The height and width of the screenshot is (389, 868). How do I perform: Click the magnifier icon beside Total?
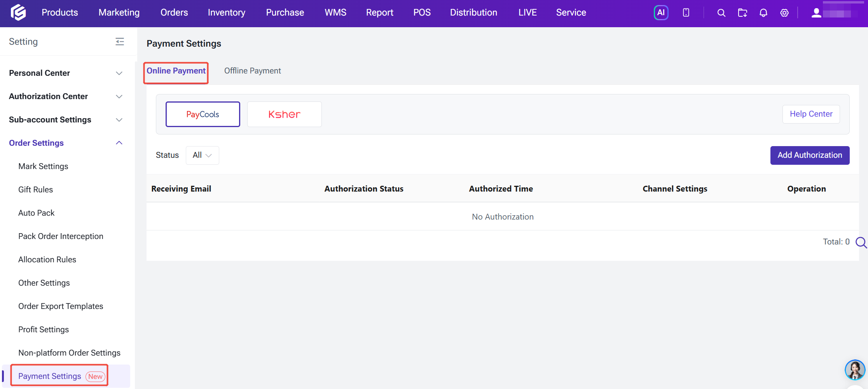click(861, 242)
